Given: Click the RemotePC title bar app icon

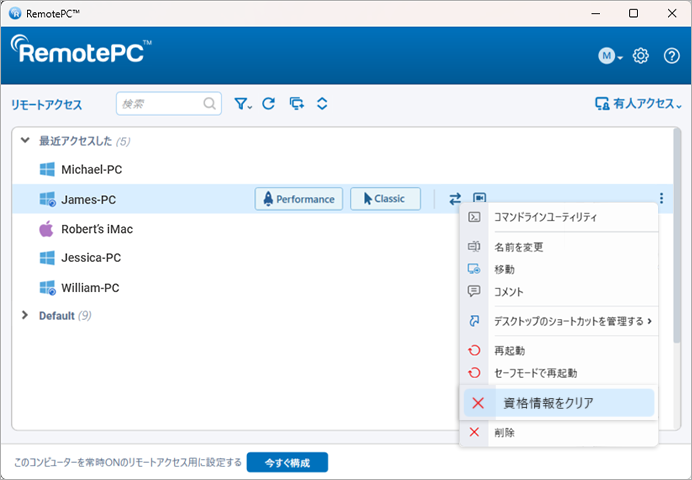Looking at the screenshot, I should tap(15, 13).
